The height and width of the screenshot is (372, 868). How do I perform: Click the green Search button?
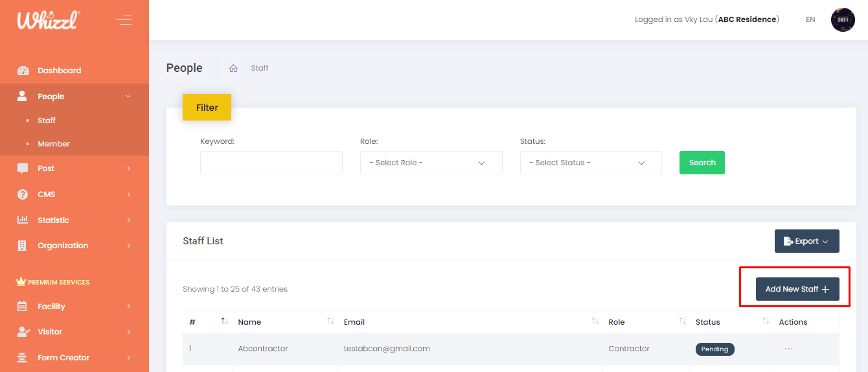[x=702, y=163]
